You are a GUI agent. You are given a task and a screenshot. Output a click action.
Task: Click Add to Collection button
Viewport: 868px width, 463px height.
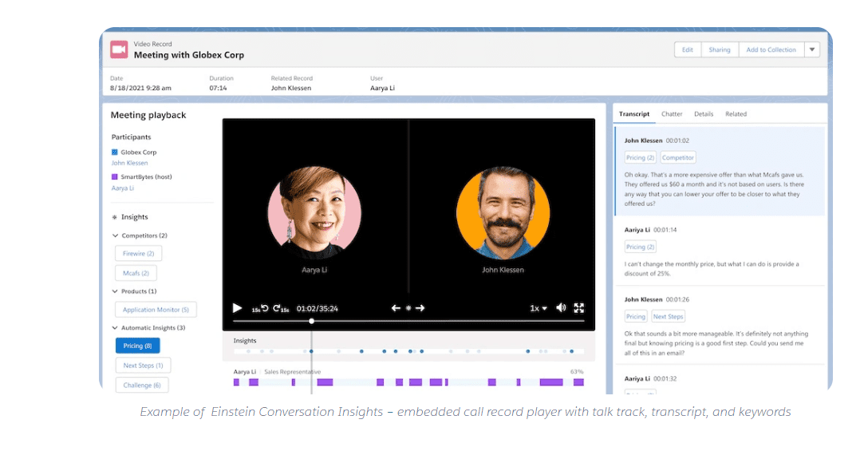tap(771, 49)
